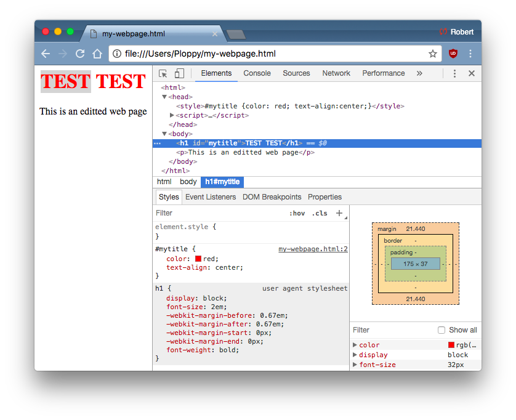Open the Sources tab
Screen dimensions: 516x420
pyautogui.click(x=296, y=73)
